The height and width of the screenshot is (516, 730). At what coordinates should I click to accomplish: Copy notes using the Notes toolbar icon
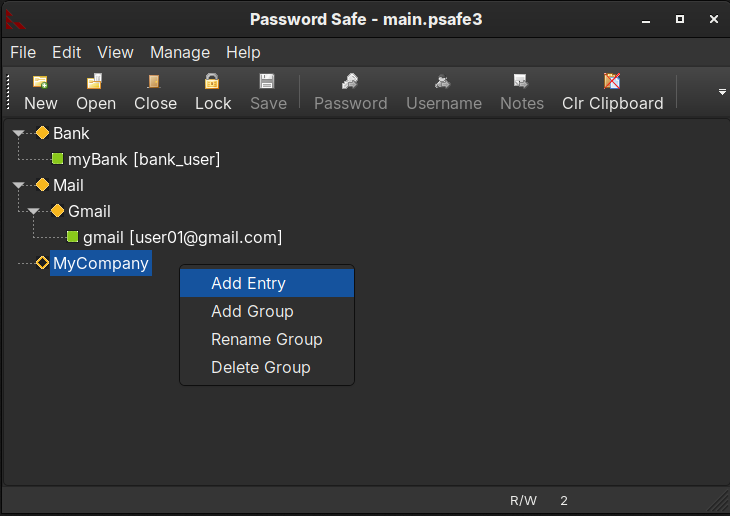point(520,81)
